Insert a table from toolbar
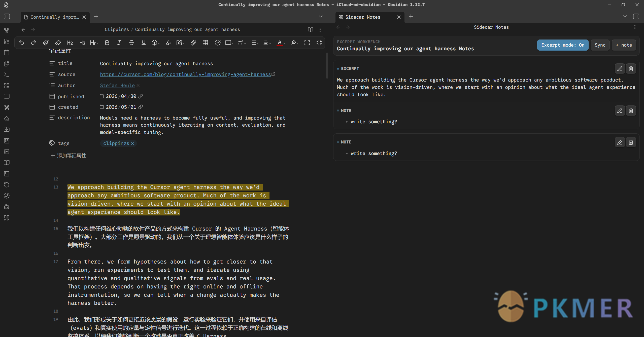This screenshot has height=337, width=644. click(x=205, y=43)
